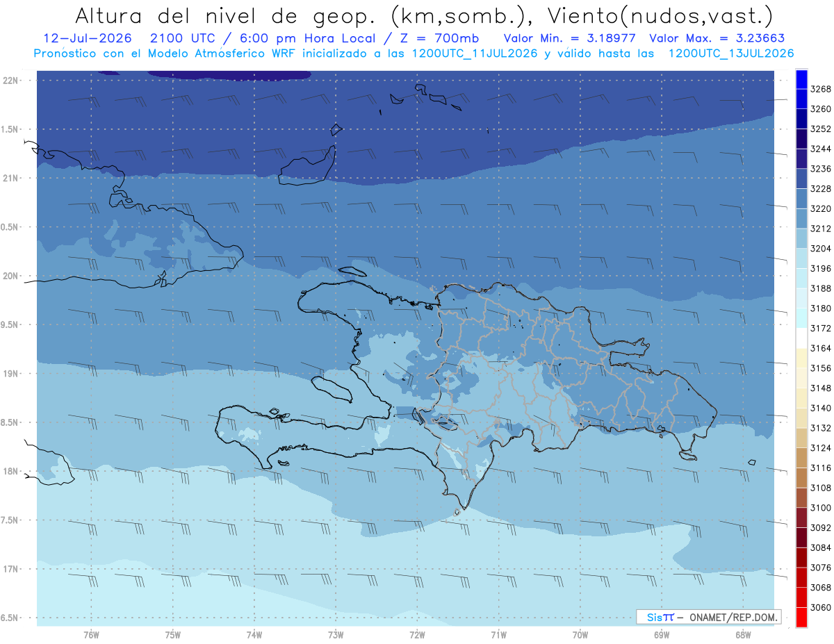The height and width of the screenshot is (644, 834).
Task: Click the 3236 color scale label
Action: [821, 169]
